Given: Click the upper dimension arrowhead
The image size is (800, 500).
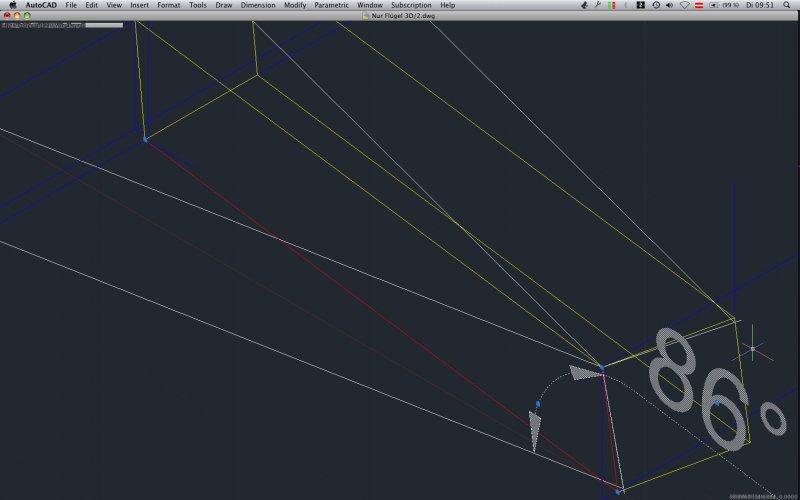Looking at the screenshot, I should click(586, 373).
